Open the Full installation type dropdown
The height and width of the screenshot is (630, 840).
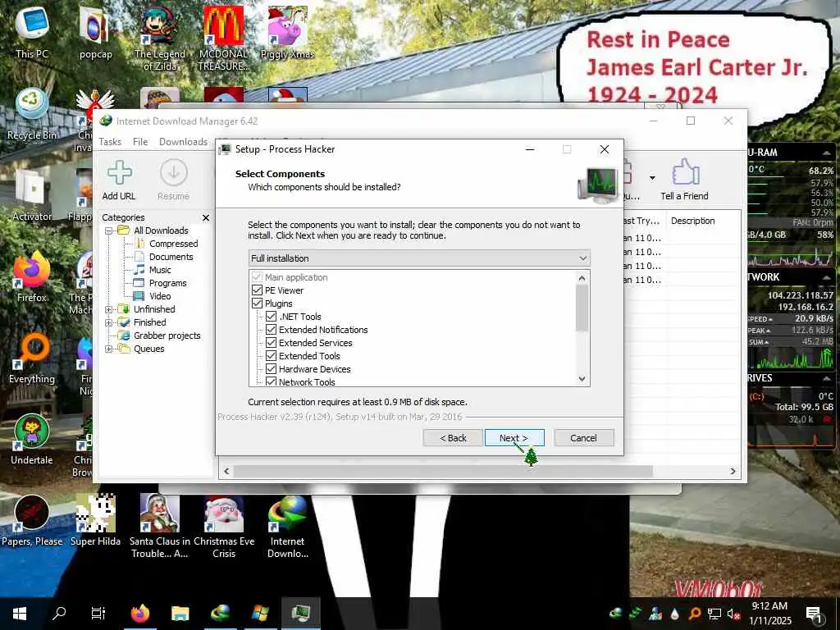tap(419, 258)
